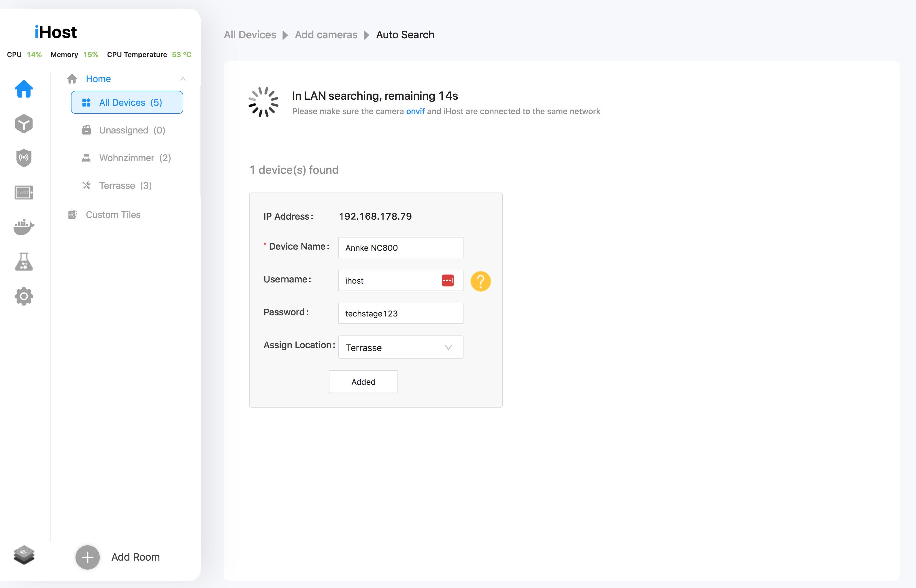Open the cube-shaped scenes icon
This screenshot has width=916, height=588.
(x=24, y=123)
